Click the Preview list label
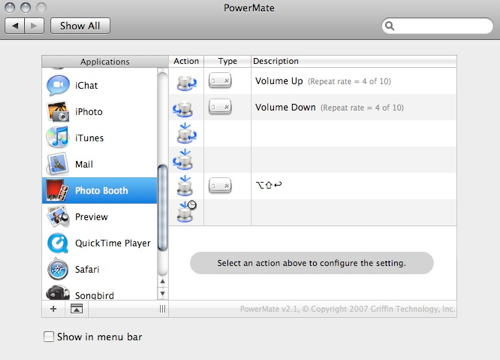The image size is (500, 360). [x=92, y=217]
